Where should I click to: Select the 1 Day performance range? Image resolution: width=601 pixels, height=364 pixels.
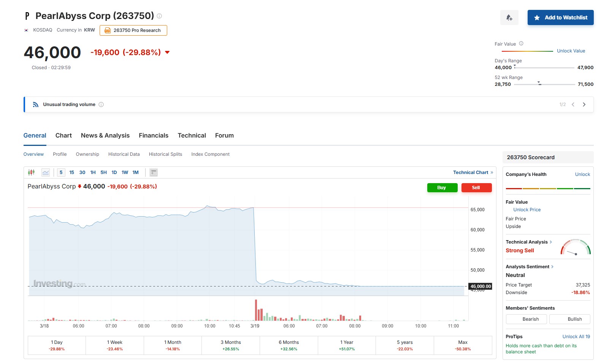pyautogui.click(x=57, y=345)
